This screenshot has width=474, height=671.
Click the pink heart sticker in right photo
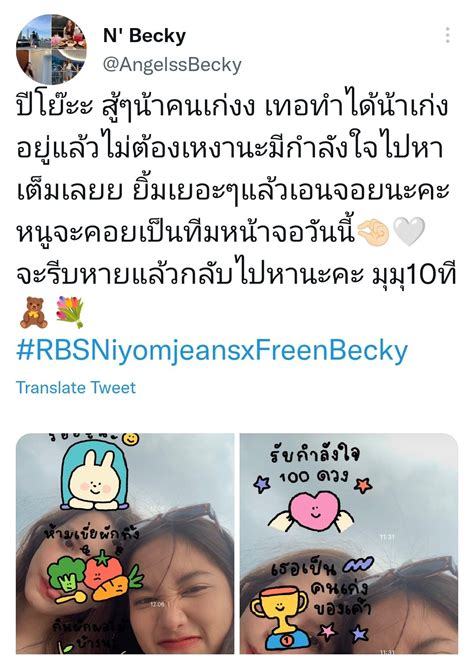point(314,512)
